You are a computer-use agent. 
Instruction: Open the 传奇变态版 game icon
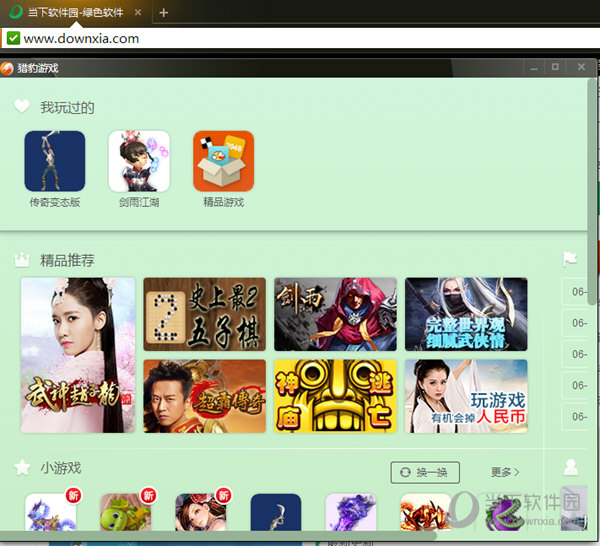(55, 161)
